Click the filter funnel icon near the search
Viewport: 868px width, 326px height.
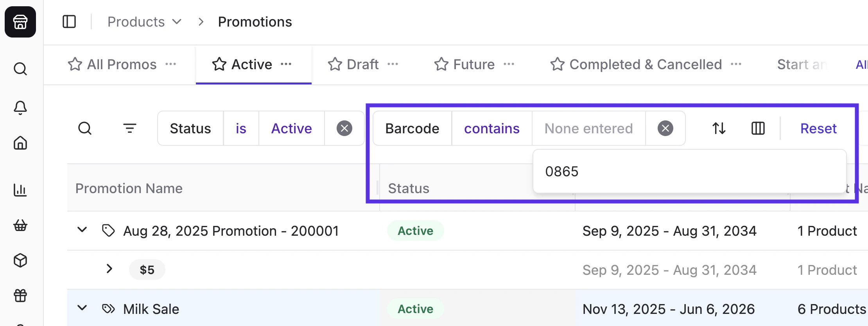(129, 128)
